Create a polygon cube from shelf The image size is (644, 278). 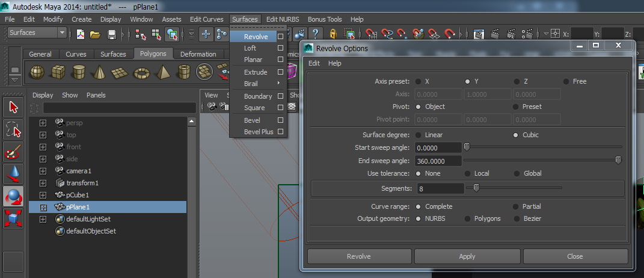tap(58, 72)
